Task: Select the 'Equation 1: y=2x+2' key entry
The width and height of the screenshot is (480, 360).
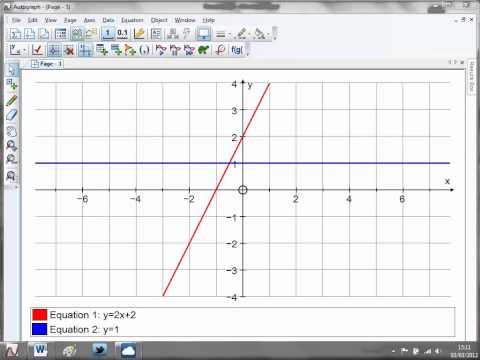Action: 93,315
